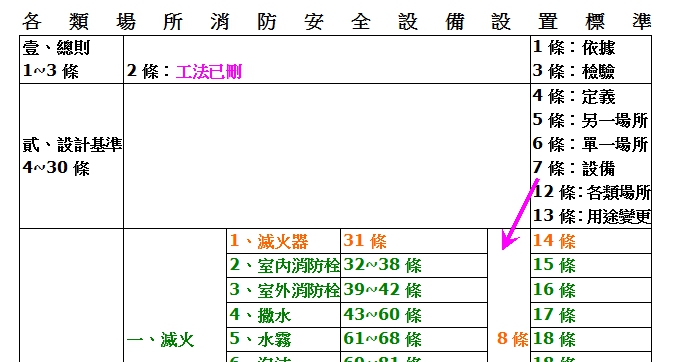Click '6 條：單一場所' entry

[x=591, y=144]
